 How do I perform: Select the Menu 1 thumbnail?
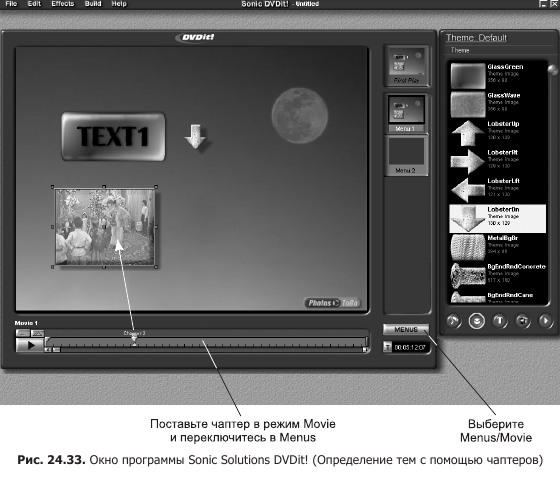click(406, 113)
